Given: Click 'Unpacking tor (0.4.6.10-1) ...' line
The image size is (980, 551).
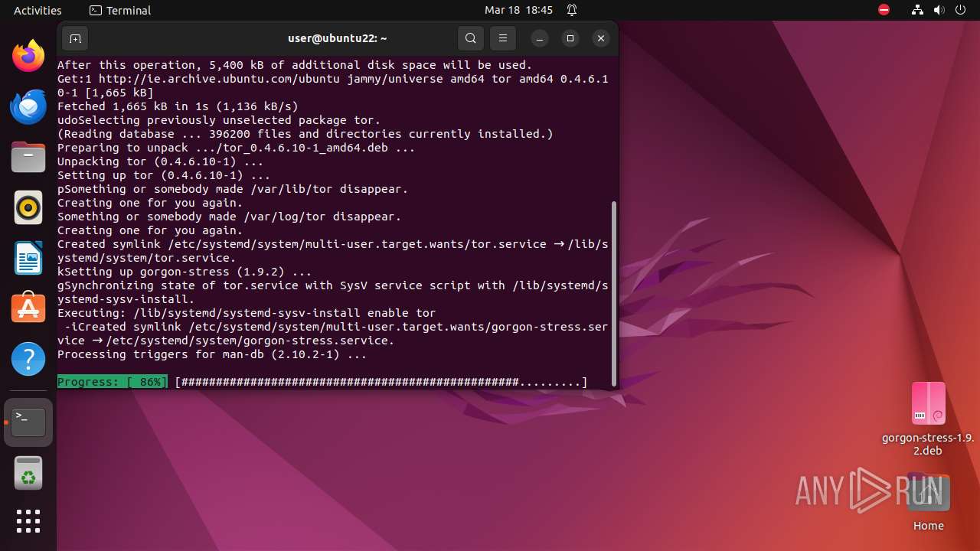Looking at the screenshot, I should tap(160, 161).
